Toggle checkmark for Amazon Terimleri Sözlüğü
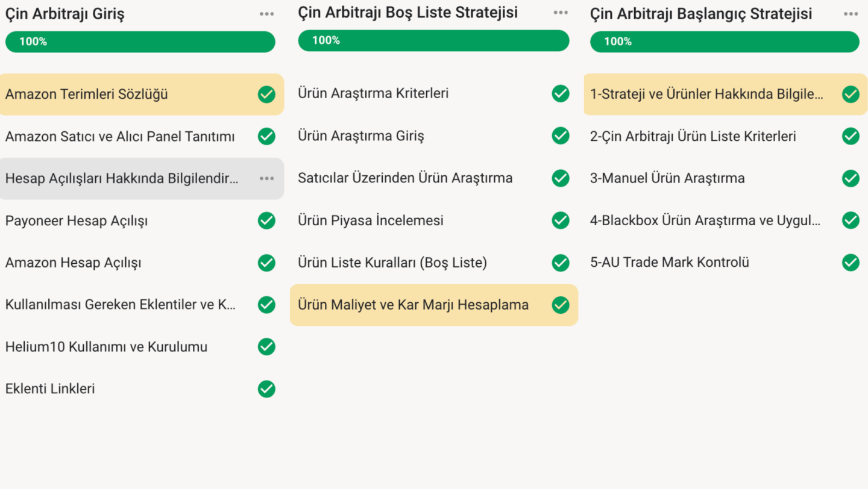This screenshot has width=868, height=489. (x=266, y=95)
